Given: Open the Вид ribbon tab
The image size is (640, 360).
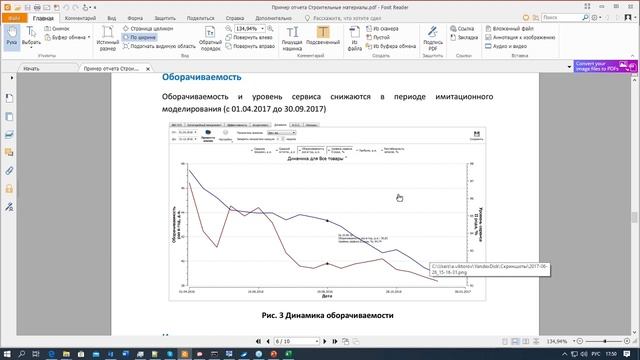Looking at the screenshot, I should coord(111,18).
